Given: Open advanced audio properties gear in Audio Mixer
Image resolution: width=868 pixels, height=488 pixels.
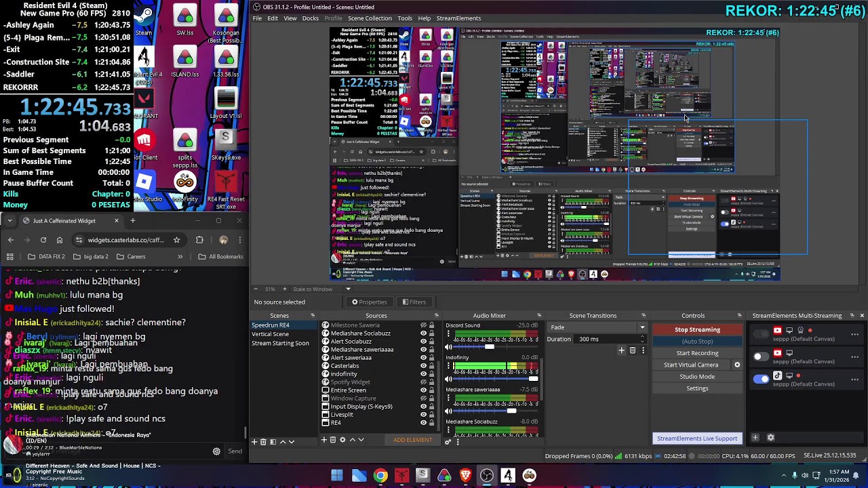Looking at the screenshot, I should click(x=448, y=442).
